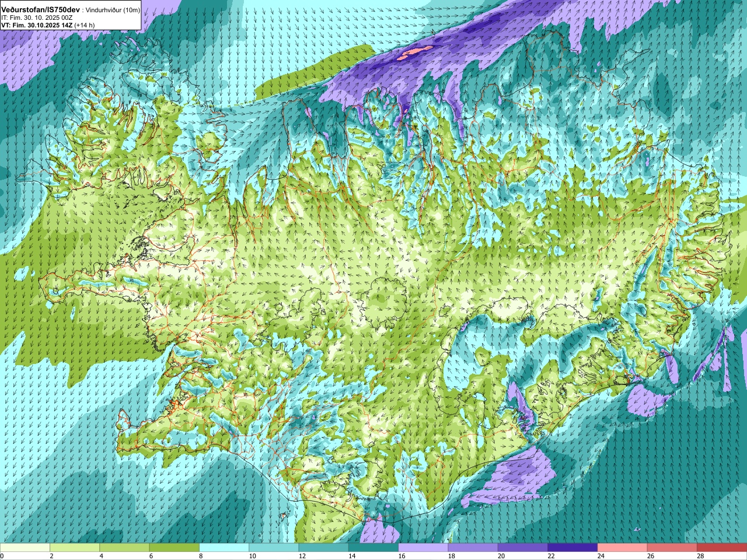Click the "Veðurstofan/IS750dev" title text
747x560 pixels.
pos(41,10)
